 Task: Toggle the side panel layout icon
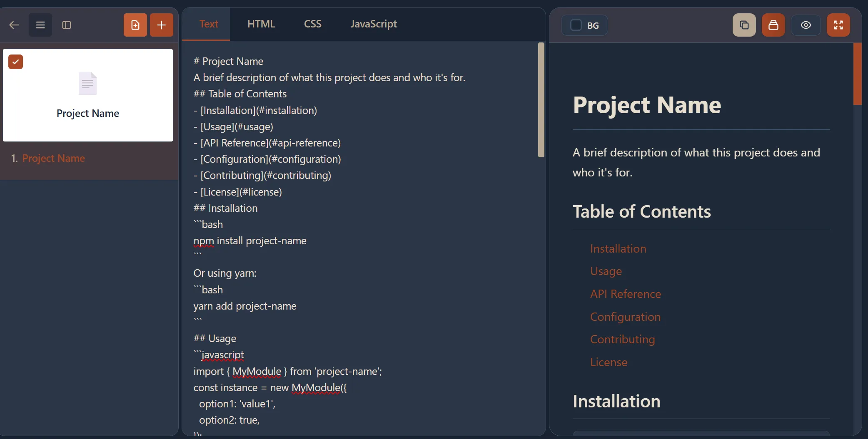(x=67, y=25)
